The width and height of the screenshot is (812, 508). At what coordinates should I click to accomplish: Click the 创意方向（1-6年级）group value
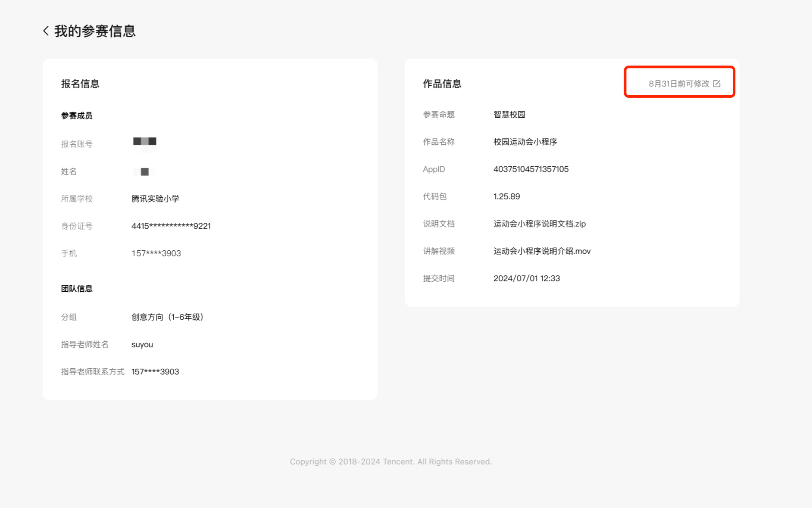coord(167,317)
